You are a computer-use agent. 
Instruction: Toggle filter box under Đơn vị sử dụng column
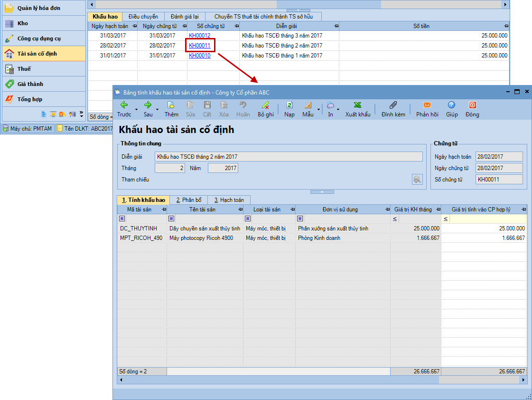pos(300,219)
